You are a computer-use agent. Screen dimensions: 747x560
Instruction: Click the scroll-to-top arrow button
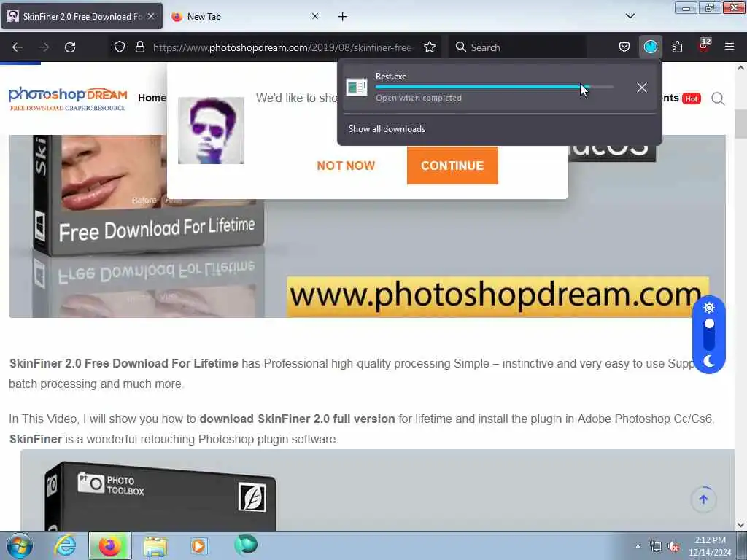pyautogui.click(x=704, y=499)
